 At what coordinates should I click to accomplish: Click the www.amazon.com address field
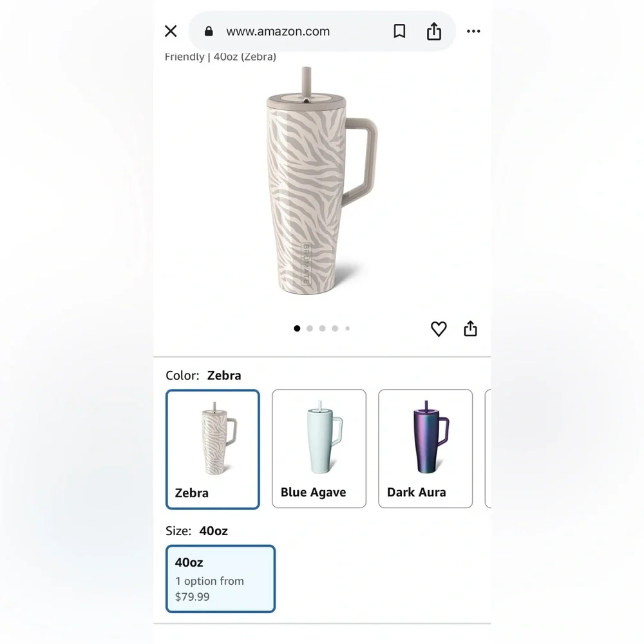click(278, 31)
